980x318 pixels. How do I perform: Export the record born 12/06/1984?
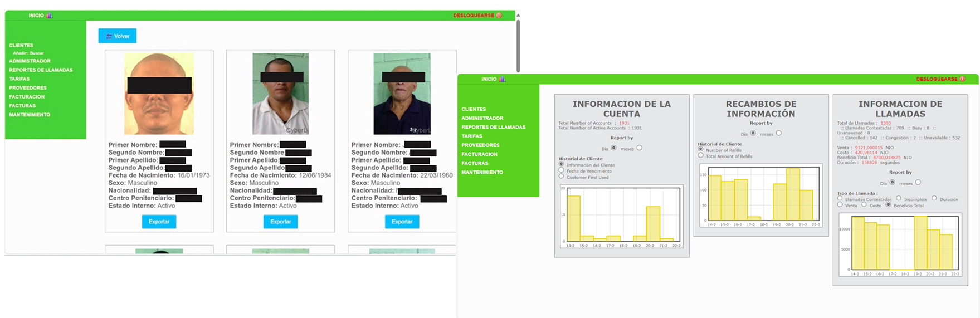280,222
